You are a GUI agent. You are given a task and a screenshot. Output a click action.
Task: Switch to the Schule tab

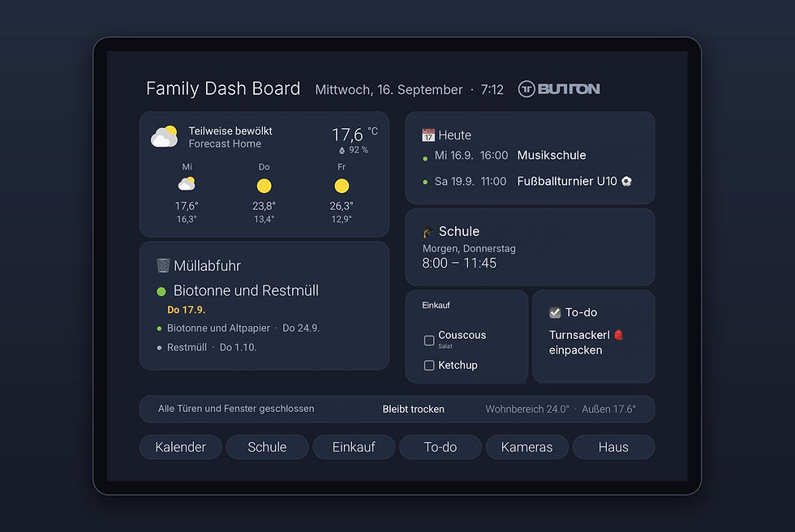point(267,447)
